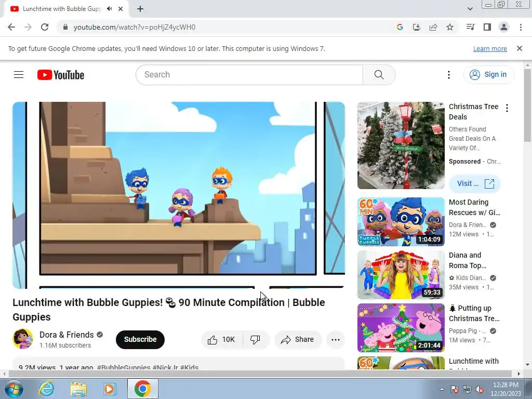Open Windows Explorer from taskbar
The height and width of the screenshot is (399, 532).
point(78,389)
